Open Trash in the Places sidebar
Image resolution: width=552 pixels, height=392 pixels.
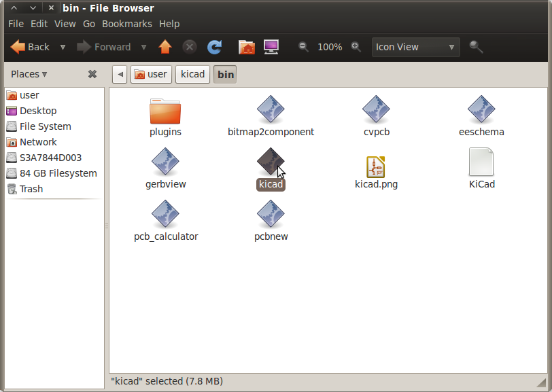54,189
